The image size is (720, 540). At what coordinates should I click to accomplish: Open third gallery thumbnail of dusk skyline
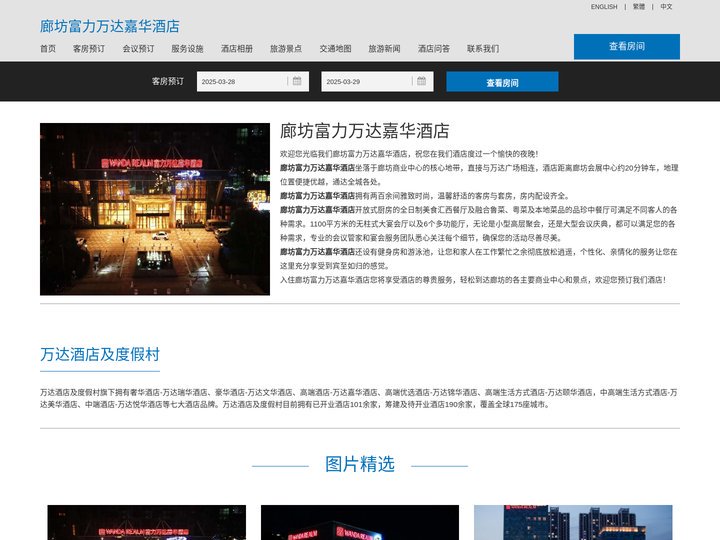click(573, 523)
